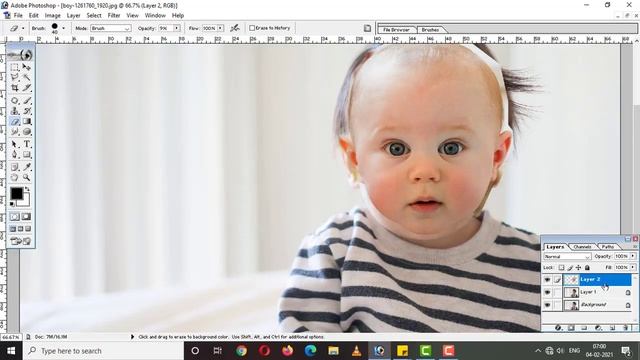Select the History Brush tool
The height and width of the screenshot is (360, 640).
coord(27,111)
